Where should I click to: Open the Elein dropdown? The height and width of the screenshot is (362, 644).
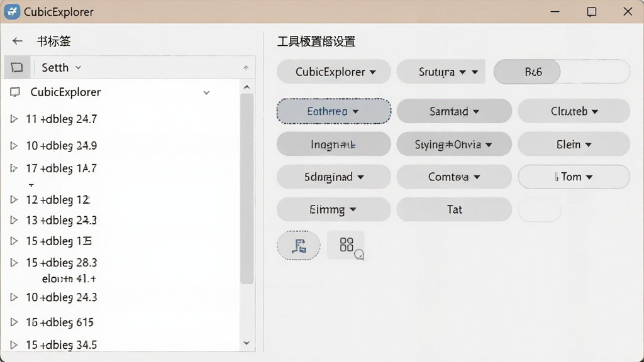coord(574,144)
